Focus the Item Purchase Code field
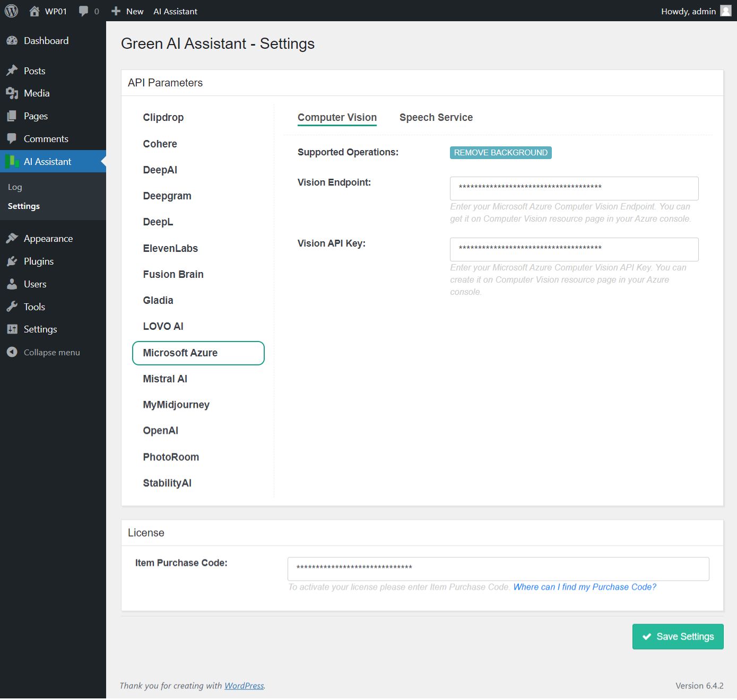Screen dimensions: 737x700 point(498,568)
